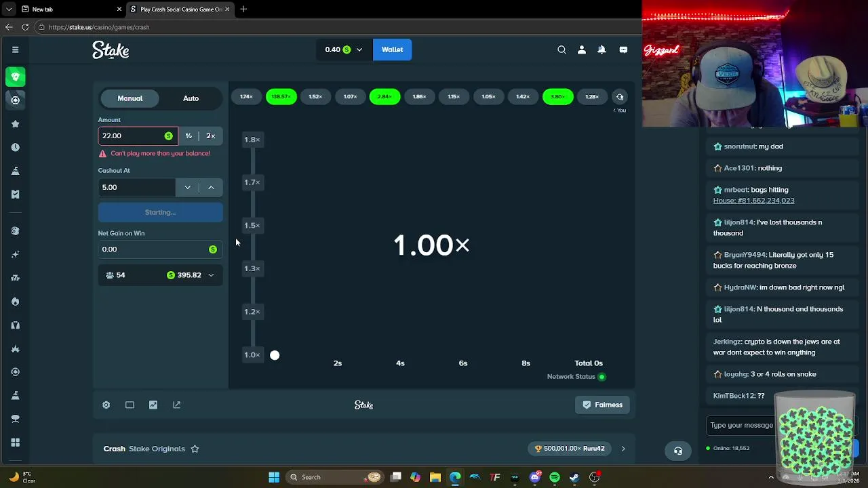Image resolution: width=868 pixels, height=488 pixels.
Task: Expand the 500,001.00× Ruru42 arrow
Action: (x=623, y=449)
